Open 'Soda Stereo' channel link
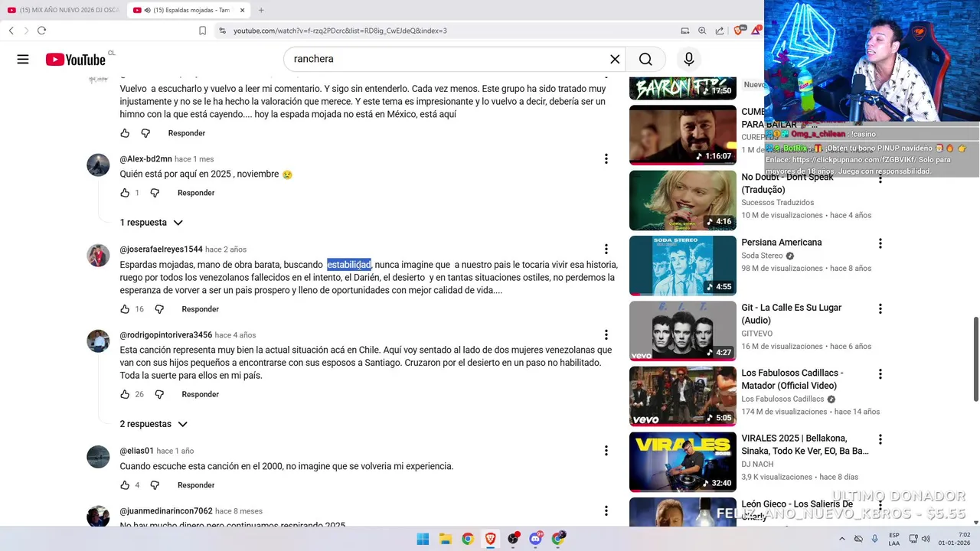980x551 pixels. pos(762,256)
